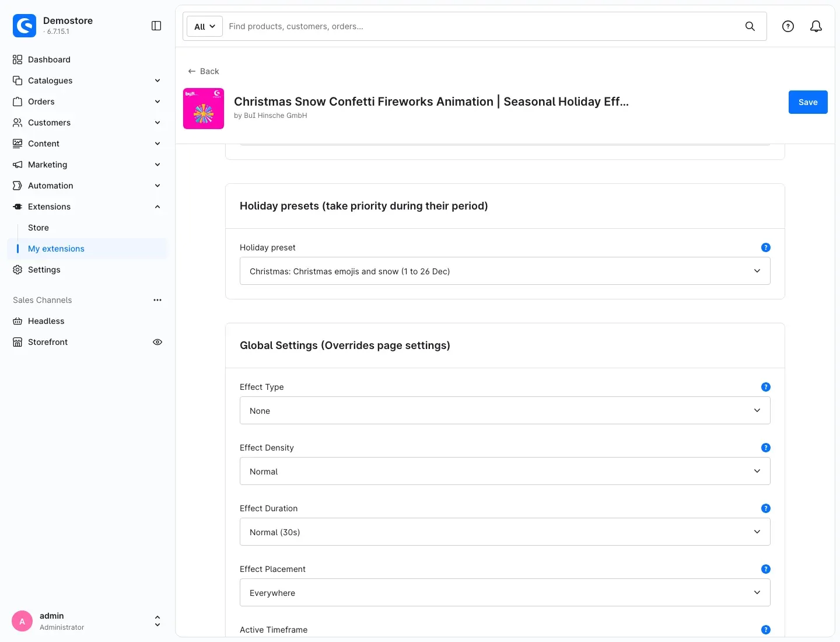This screenshot has height=642, width=840.
Task: Collapse the Extensions menu chevron
Action: 157,207
